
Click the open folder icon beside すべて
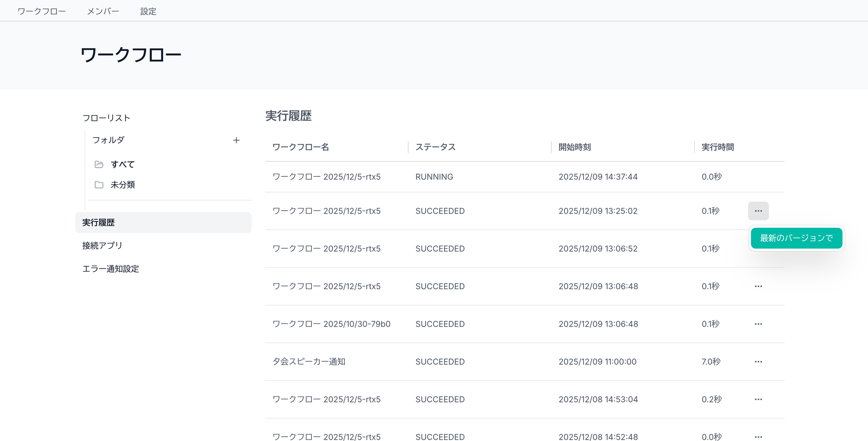[x=99, y=165]
